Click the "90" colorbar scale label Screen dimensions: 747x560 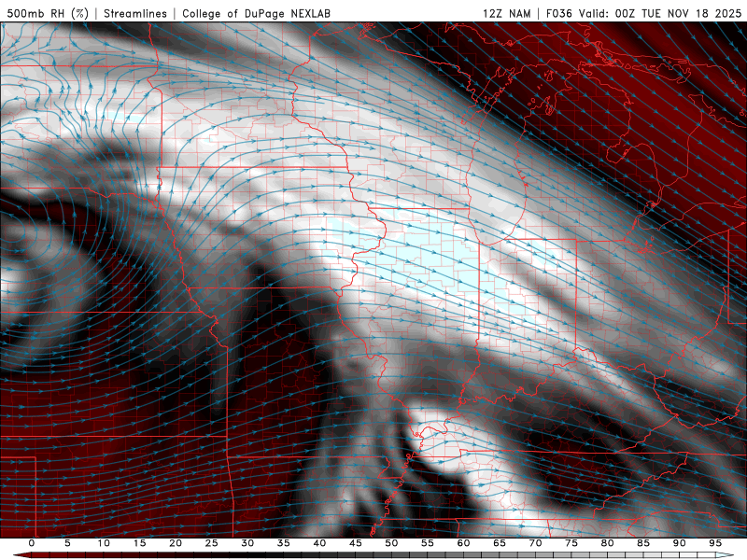679,543
